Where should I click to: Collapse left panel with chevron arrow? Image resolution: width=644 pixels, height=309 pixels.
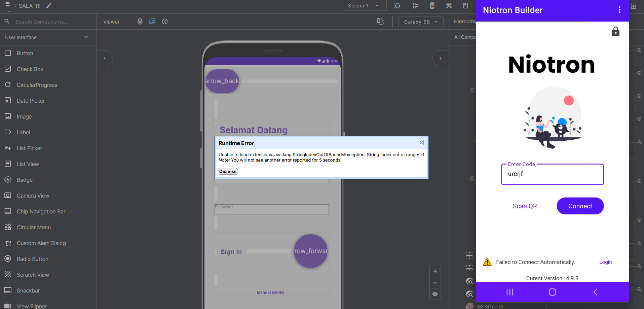point(105,58)
